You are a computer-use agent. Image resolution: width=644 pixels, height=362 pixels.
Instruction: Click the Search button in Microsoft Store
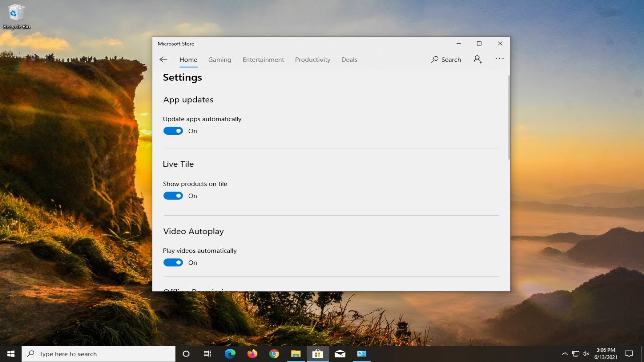click(446, 59)
